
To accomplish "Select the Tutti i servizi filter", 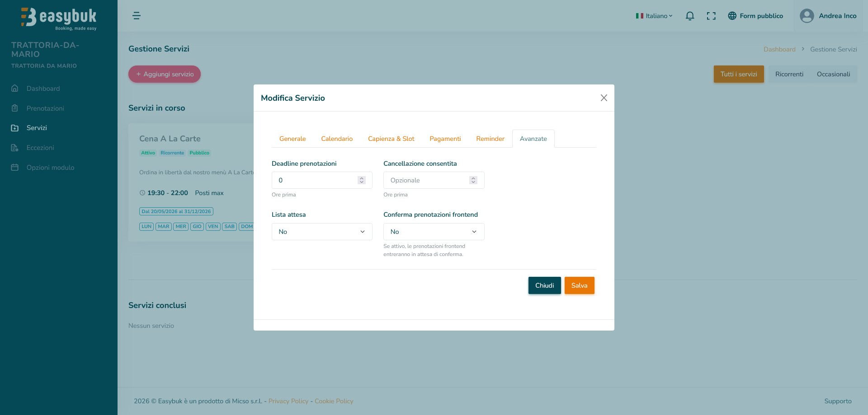I will click(x=739, y=74).
